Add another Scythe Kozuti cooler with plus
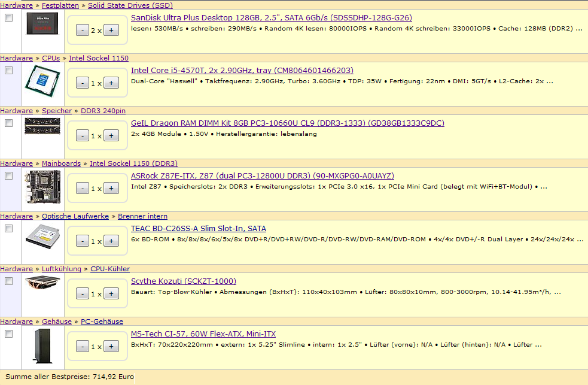Image resolution: width=588 pixels, height=385 pixels. click(111, 294)
